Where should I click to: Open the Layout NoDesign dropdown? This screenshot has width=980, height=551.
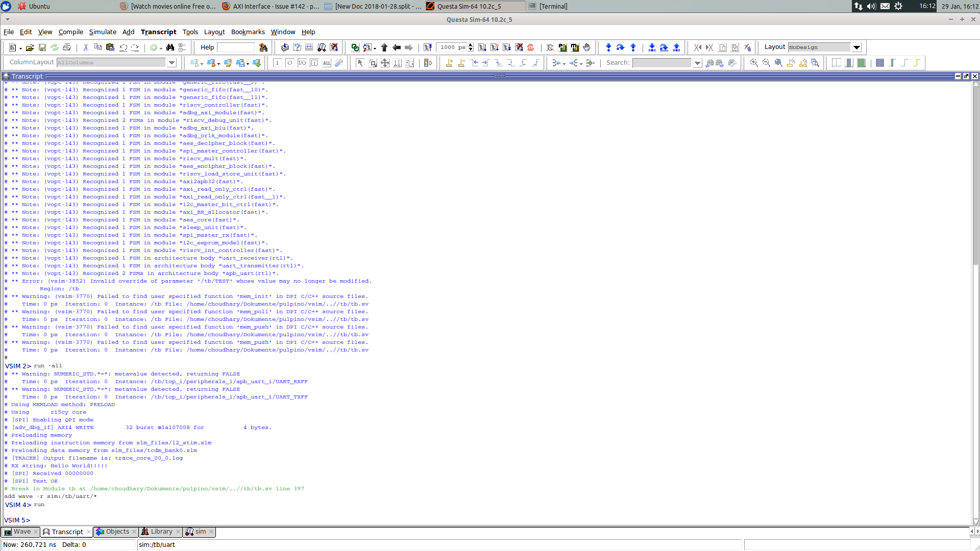click(x=857, y=47)
